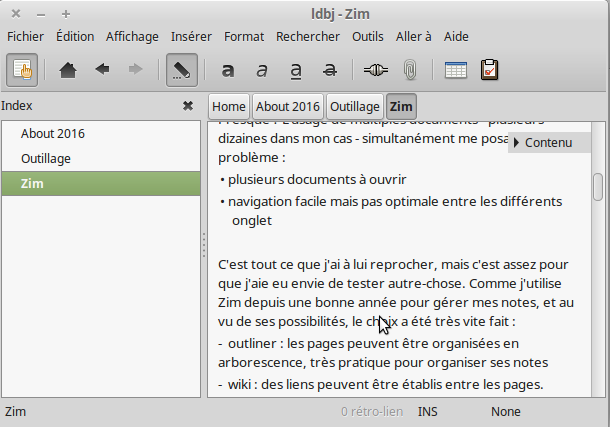Click the "ldbj - Zim" window title
Screen dimensions: 610x427
[340, 14]
